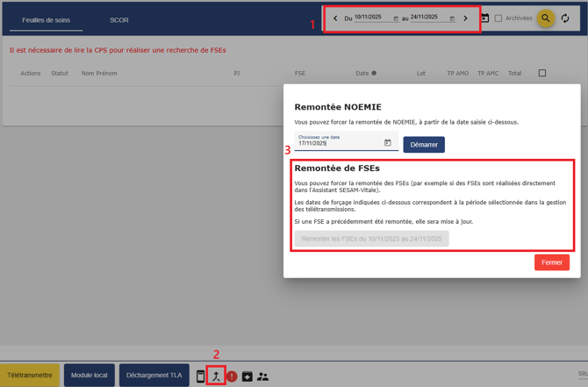This screenshot has height=387, width=588.
Task: Go to next date period arrow
Action: coord(465,18)
